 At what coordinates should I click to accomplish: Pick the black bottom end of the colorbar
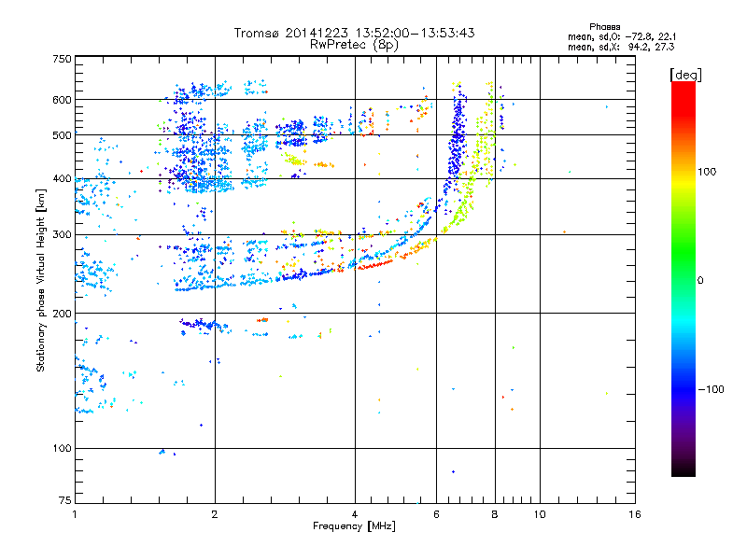coord(684,469)
